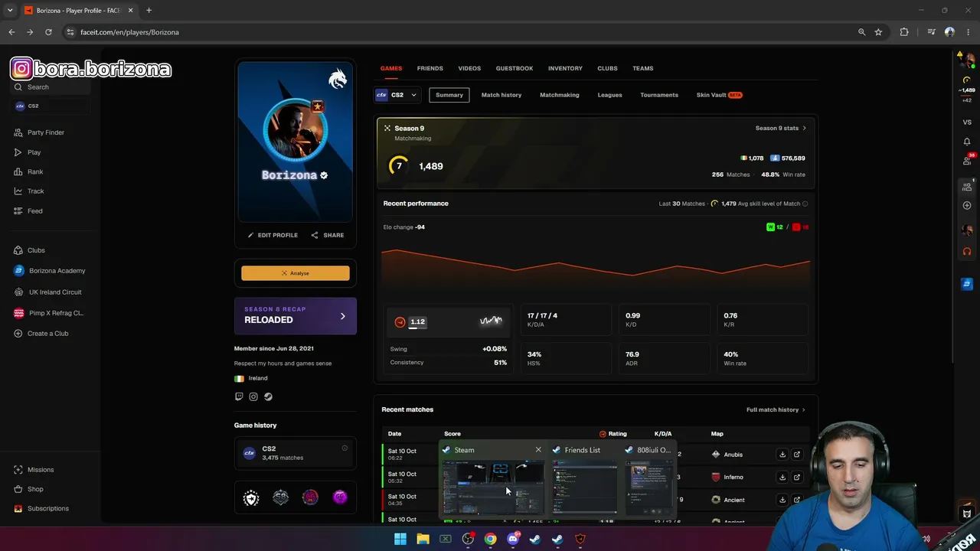The image size is (980, 551).
Task: Open the friends icon with red badge
Action: (967, 161)
